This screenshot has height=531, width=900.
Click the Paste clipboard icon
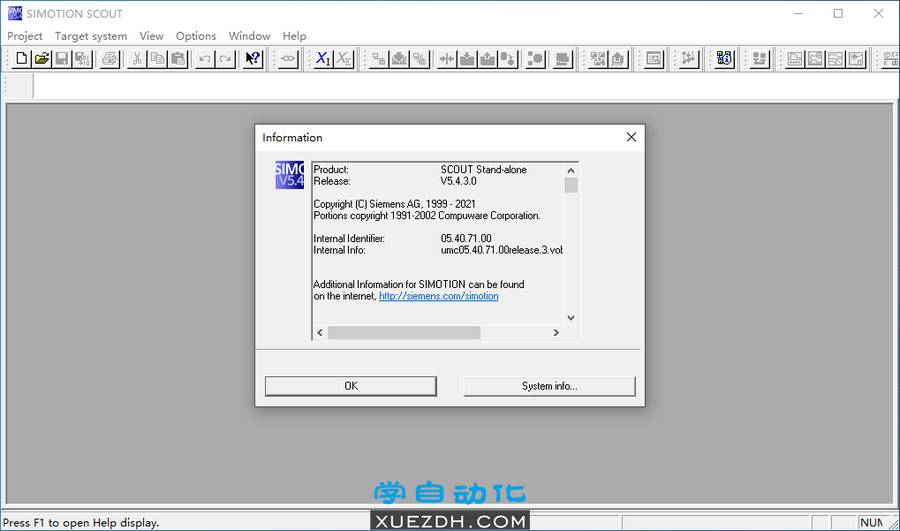pos(179,59)
